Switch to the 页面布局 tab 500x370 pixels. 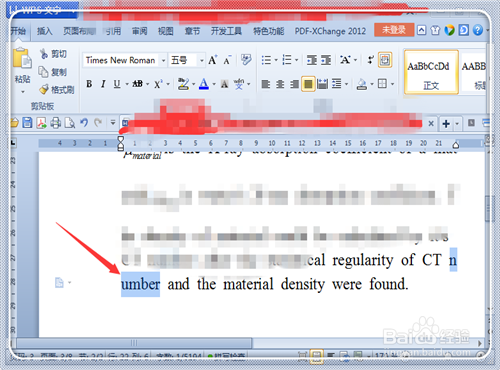point(79,31)
